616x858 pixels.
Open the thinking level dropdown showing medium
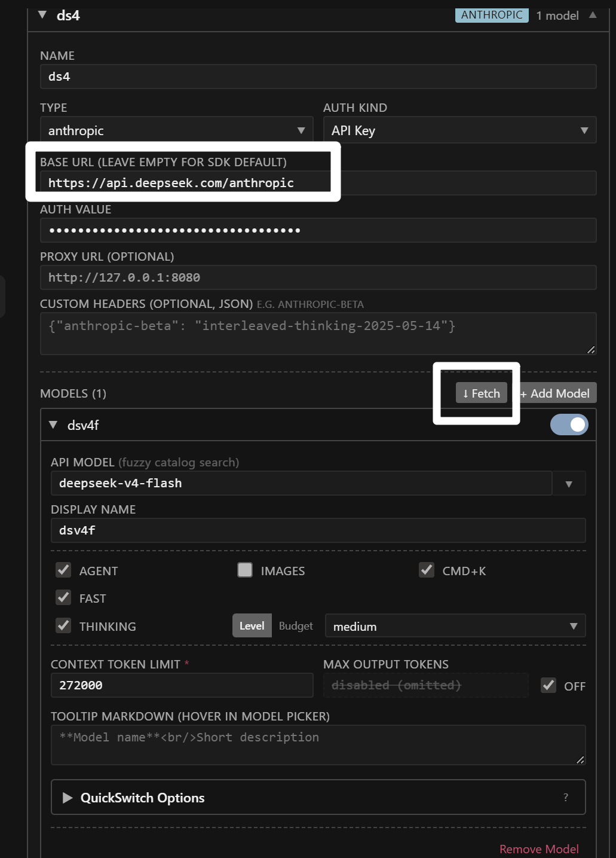(455, 626)
